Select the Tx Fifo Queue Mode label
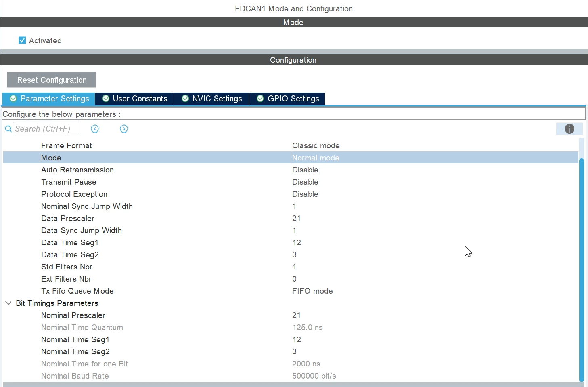 point(77,291)
